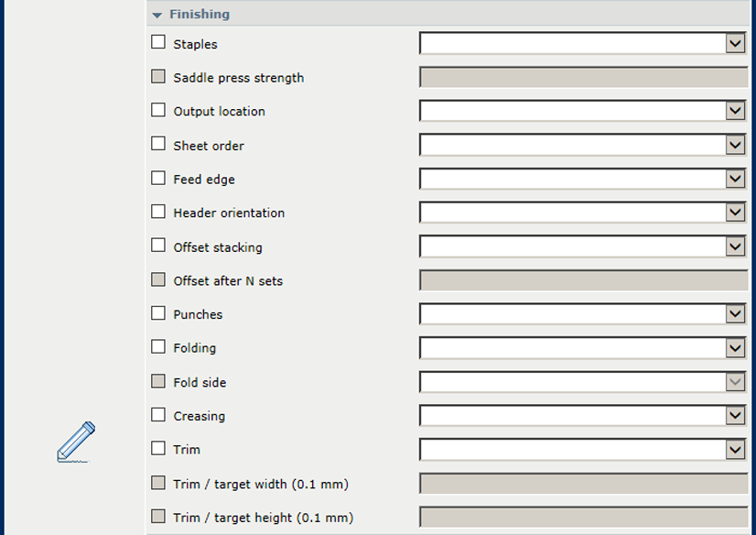Enable the Creasing checkbox
The height and width of the screenshot is (535, 756).
tap(158, 415)
